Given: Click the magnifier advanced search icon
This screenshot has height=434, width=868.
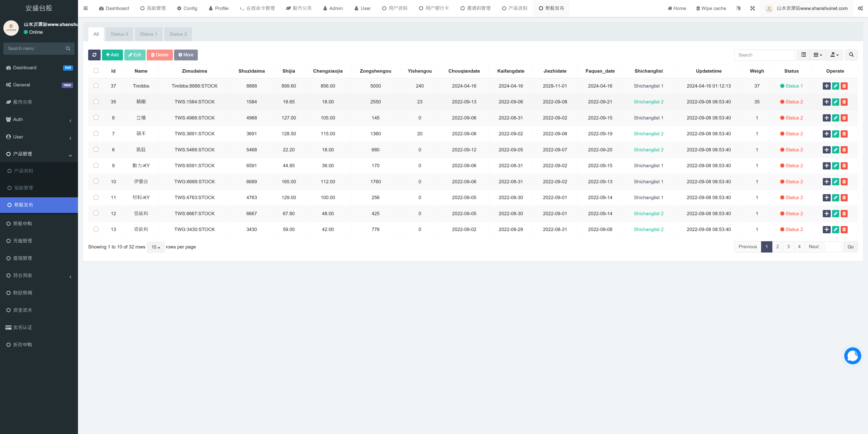Looking at the screenshot, I should (851, 55).
